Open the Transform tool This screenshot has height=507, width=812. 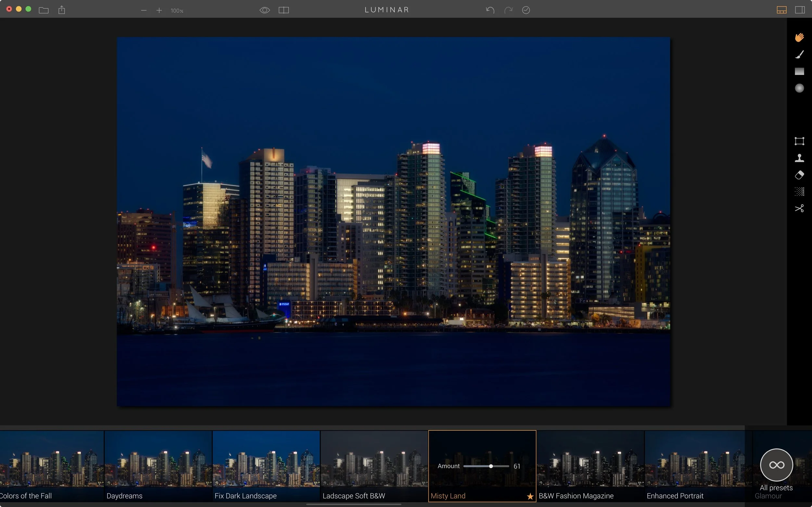[799, 141]
